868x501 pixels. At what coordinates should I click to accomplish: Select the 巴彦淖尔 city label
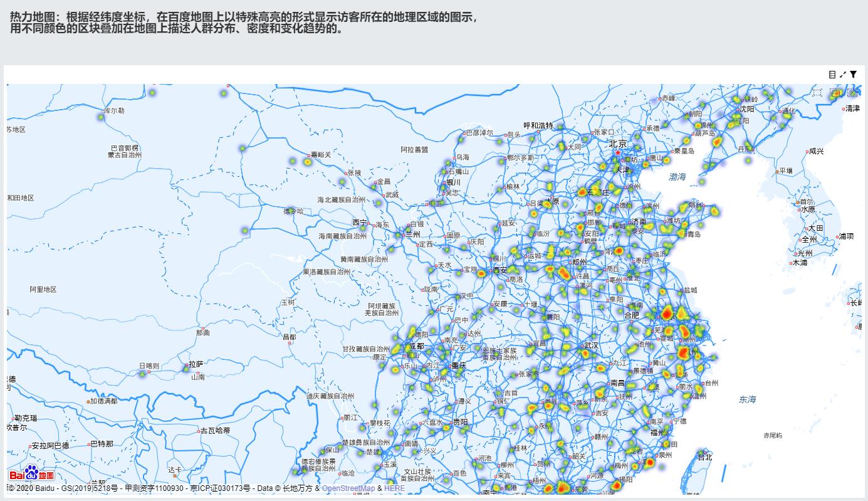479,133
